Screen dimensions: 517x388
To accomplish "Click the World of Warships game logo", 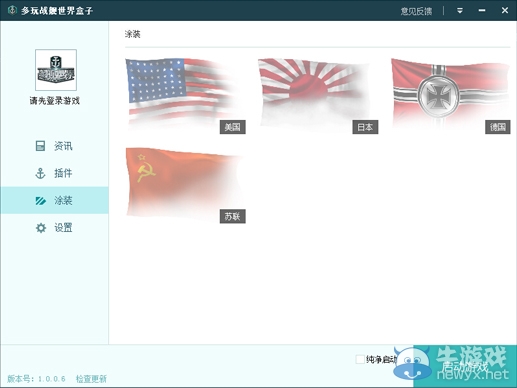I will tap(56, 70).
